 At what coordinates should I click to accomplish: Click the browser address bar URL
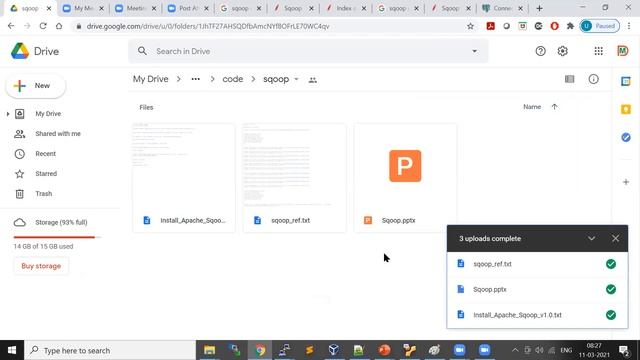[208, 27]
